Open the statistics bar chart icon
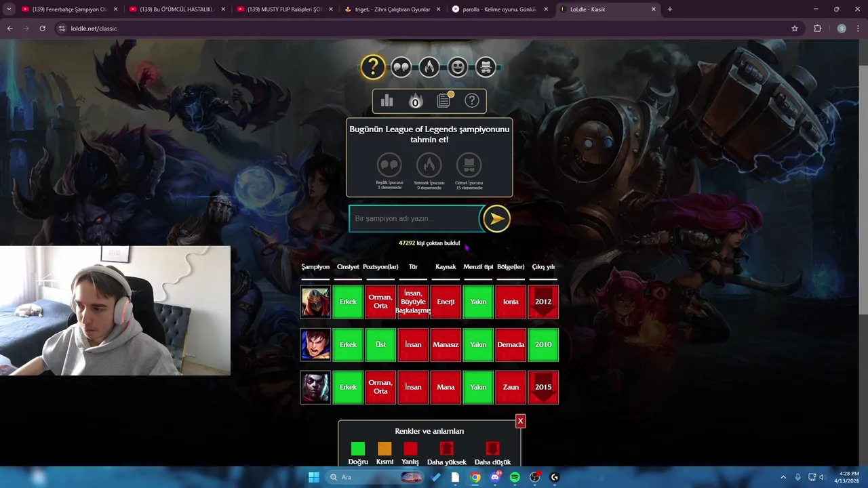Image resolution: width=868 pixels, height=488 pixels. tap(387, 101)
